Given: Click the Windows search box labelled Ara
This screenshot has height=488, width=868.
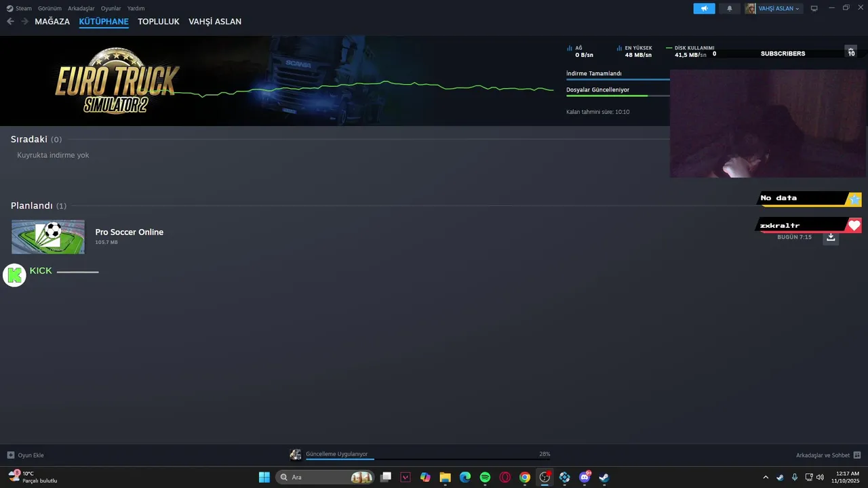Looking at the screenshot, I should click(325, 477).
